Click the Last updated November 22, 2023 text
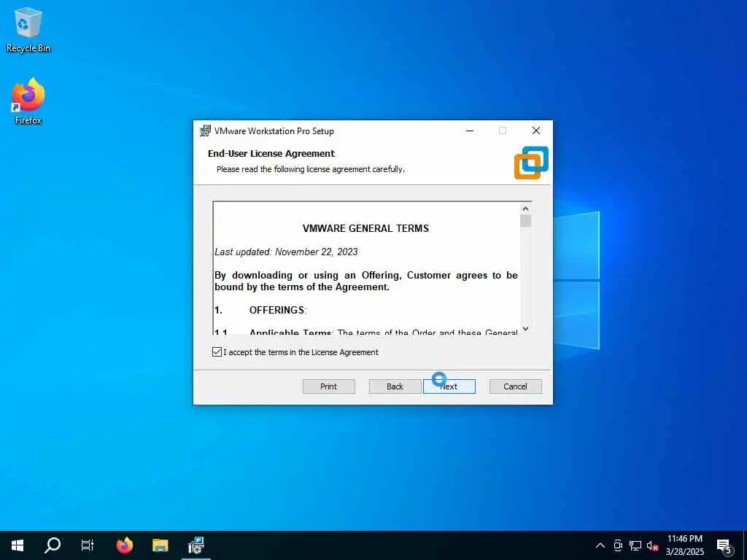Image resolution: width=747 pixels, height=560 pixels. (286, 252)
